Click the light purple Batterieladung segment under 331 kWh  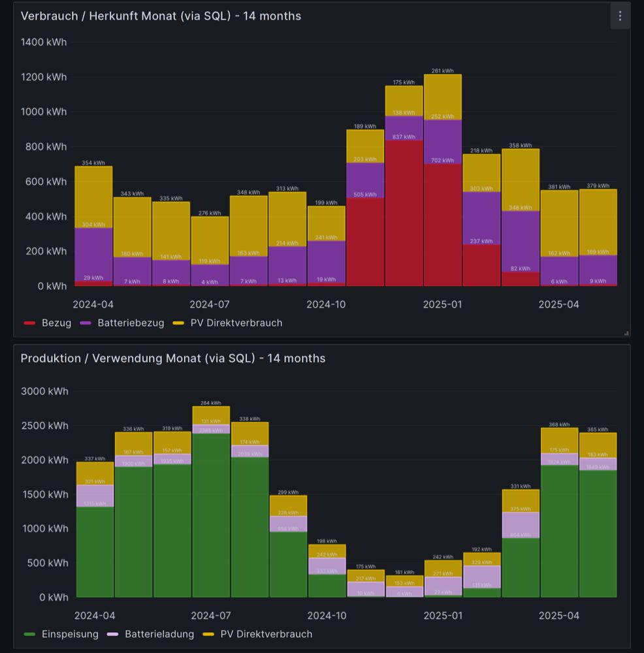pos(521,525)
